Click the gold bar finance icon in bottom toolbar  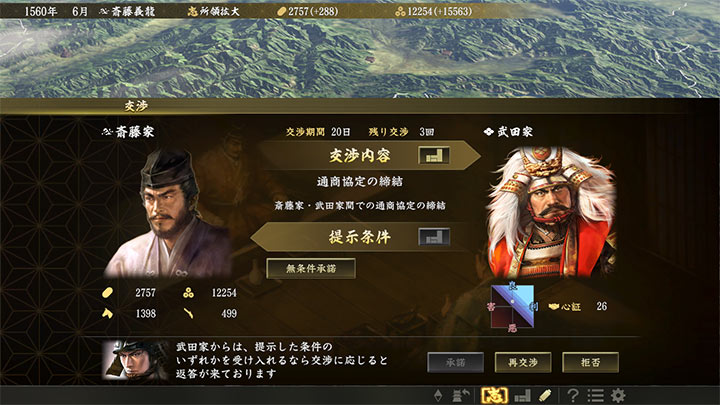tap(545, 395)
